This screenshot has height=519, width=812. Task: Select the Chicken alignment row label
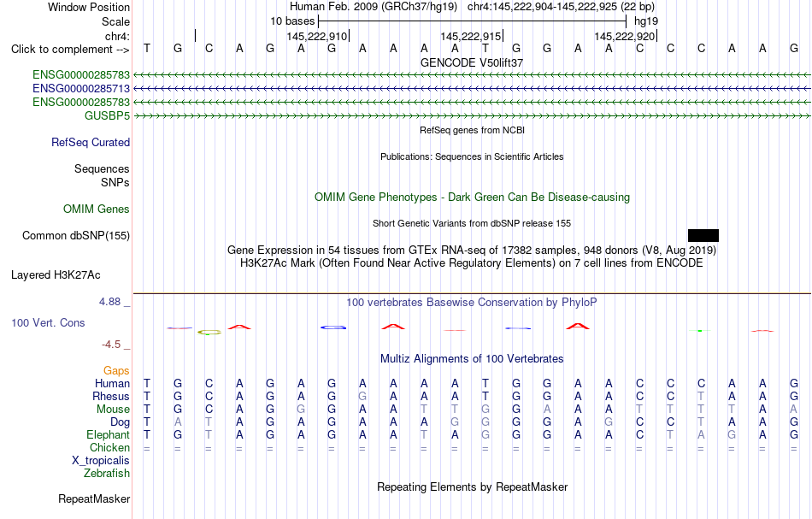(x=109, y=447)
